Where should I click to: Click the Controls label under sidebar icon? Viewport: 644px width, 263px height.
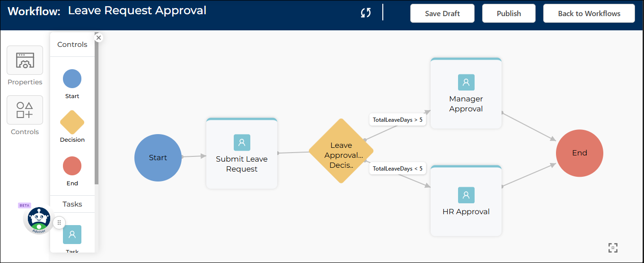(x=25, y=132)
